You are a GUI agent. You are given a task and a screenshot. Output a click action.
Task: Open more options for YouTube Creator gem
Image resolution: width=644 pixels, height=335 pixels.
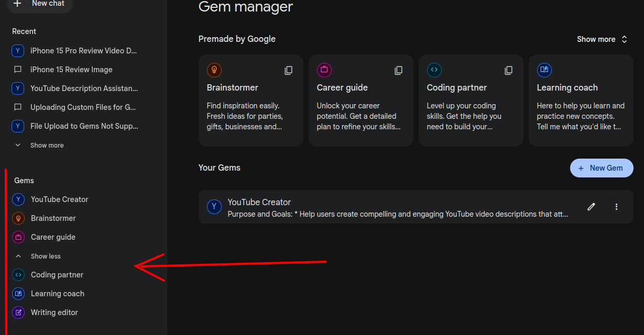tap(617, 207)
